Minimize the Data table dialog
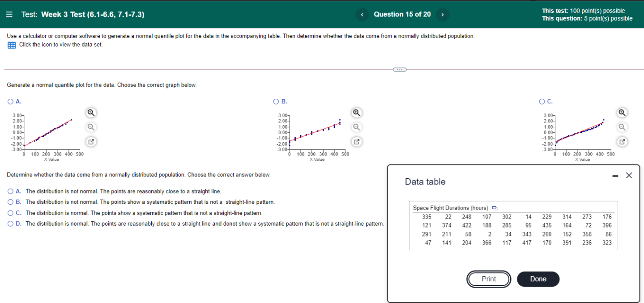Viewport: 644px width, 303px height. [x=615, y=176]
